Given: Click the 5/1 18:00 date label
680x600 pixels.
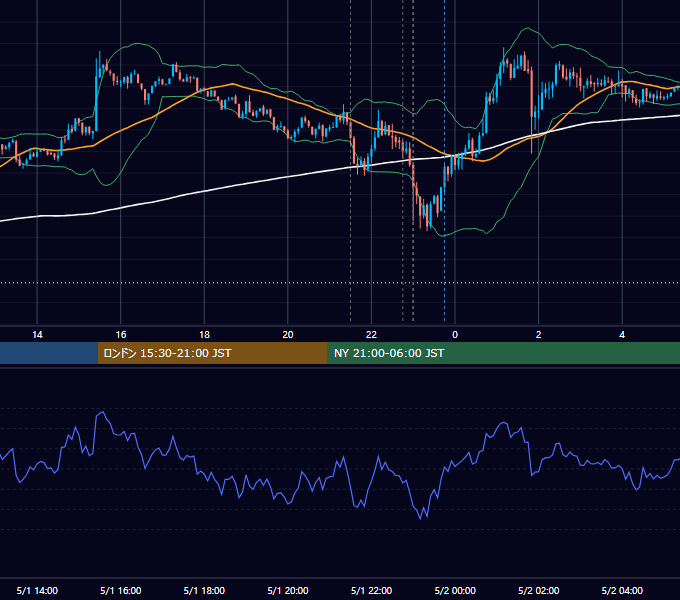Looking at the screenshot, I should coord(204,590).
